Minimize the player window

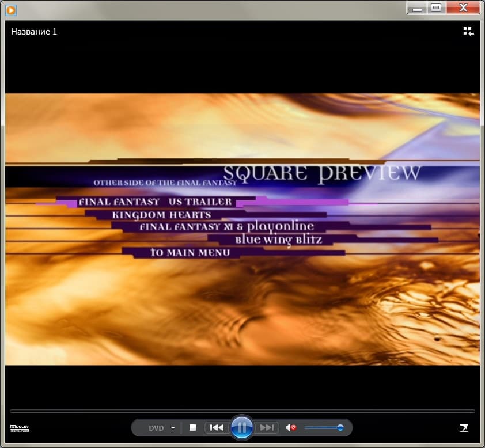(417, 8)
